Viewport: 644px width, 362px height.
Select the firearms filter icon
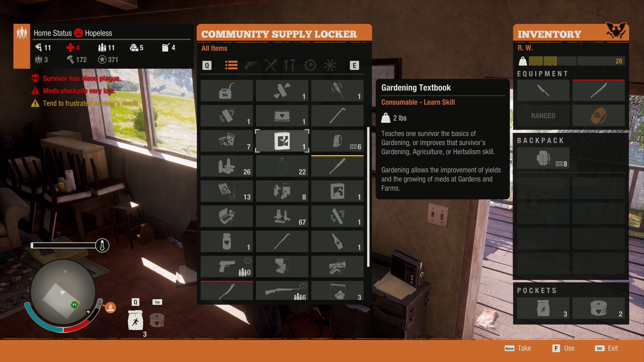(251, 65)
